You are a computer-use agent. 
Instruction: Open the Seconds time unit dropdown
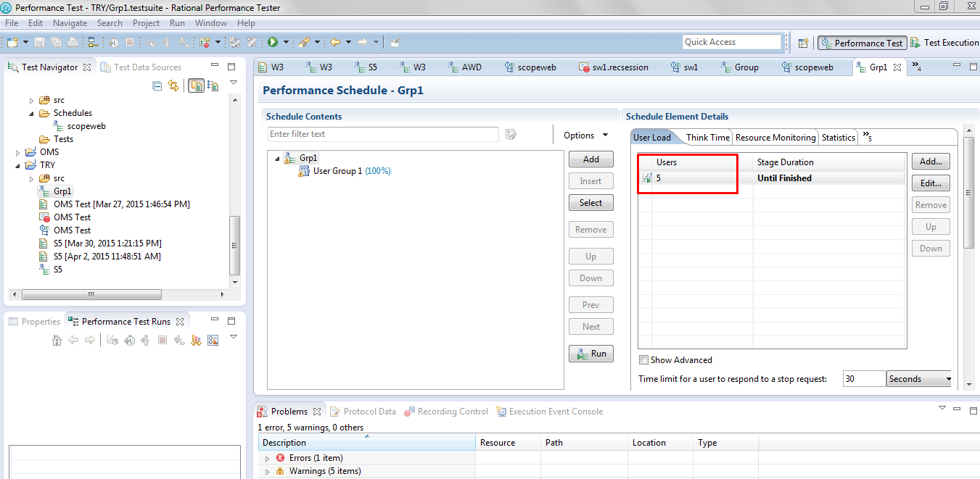coord(919,379)
